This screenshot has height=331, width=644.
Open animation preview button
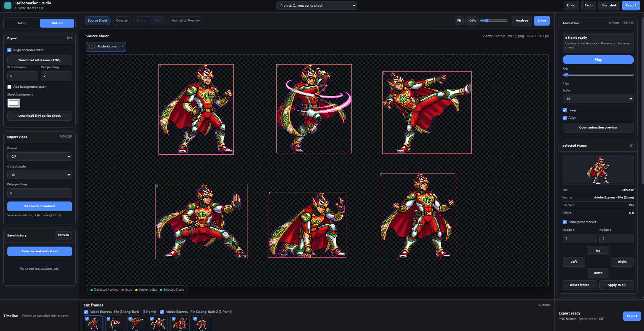598,127
